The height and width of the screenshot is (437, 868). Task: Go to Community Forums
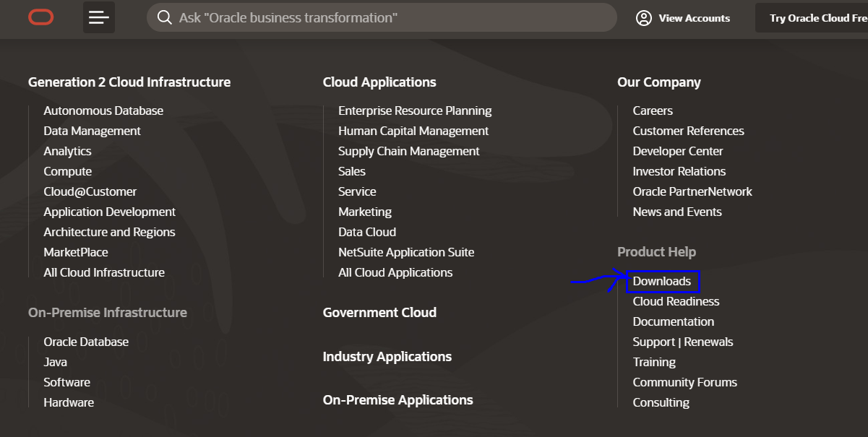685,382
